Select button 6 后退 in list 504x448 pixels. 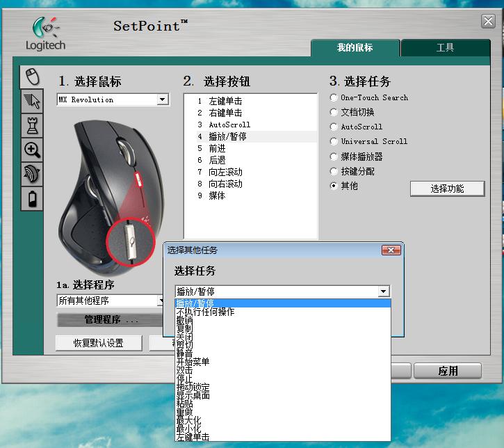click(257, 160)
